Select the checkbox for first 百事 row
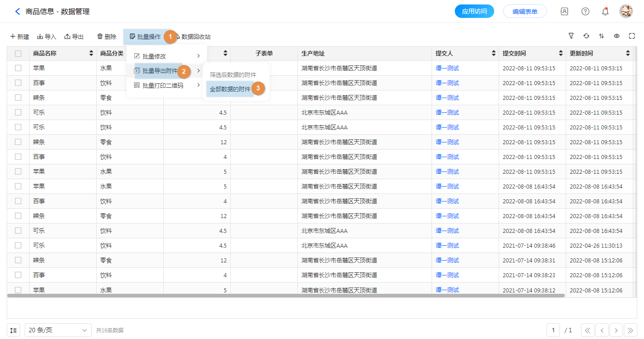The image size is (644, 339). pyautogui.click(x=18, y=83)
